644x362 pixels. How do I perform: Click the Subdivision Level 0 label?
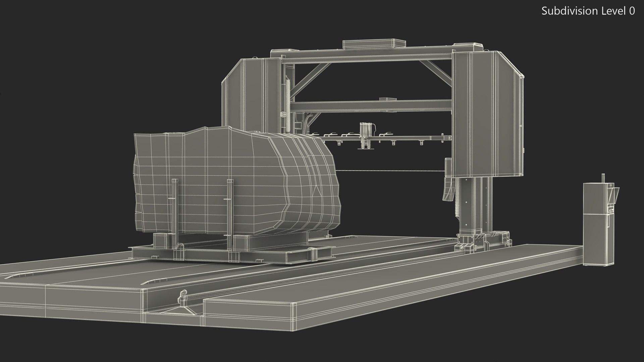point(588,11)
